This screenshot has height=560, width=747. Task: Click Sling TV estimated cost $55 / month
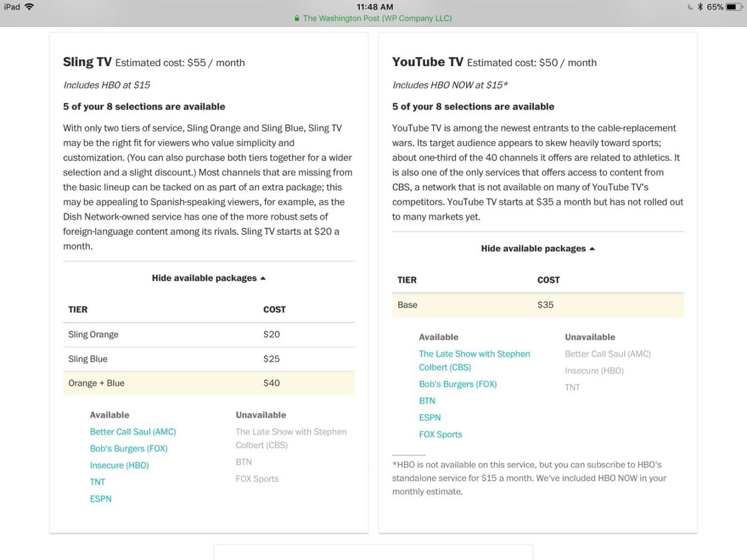(180, 63)
